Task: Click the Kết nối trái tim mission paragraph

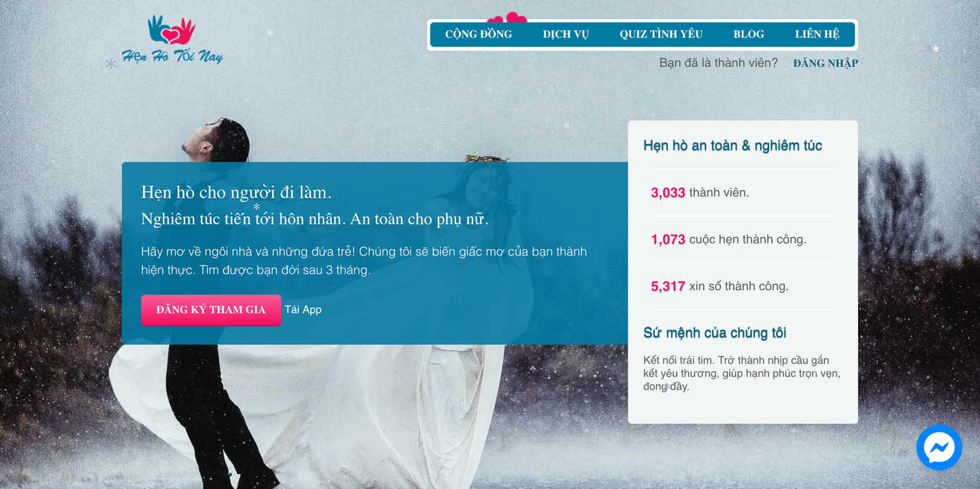Action: point(742,373)
